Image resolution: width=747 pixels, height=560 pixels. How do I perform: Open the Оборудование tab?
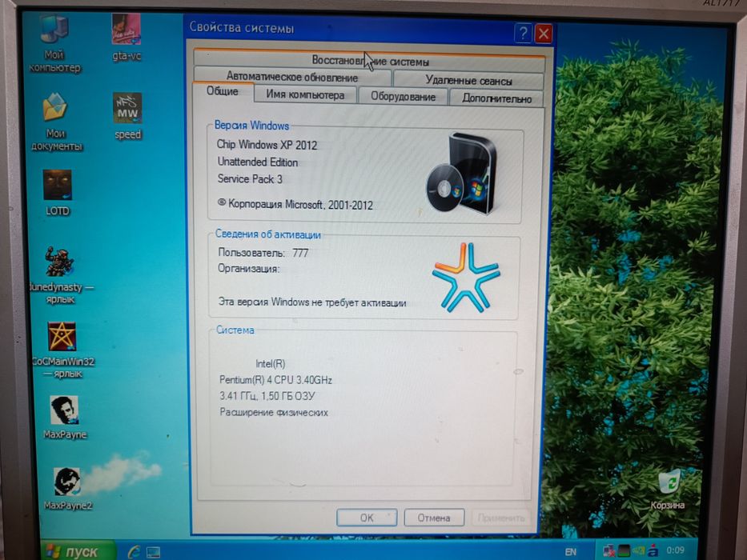pos(403,97)
